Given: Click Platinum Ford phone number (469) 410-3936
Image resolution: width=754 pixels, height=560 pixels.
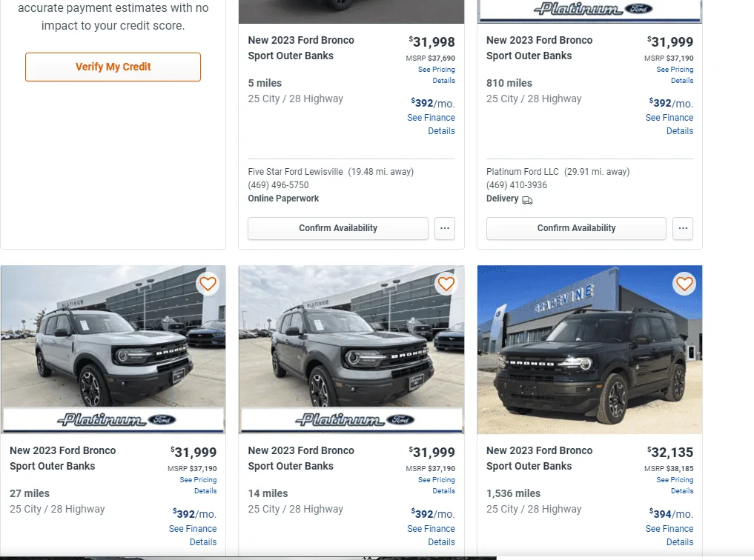Looking at the screenshot, I should 517,185.
